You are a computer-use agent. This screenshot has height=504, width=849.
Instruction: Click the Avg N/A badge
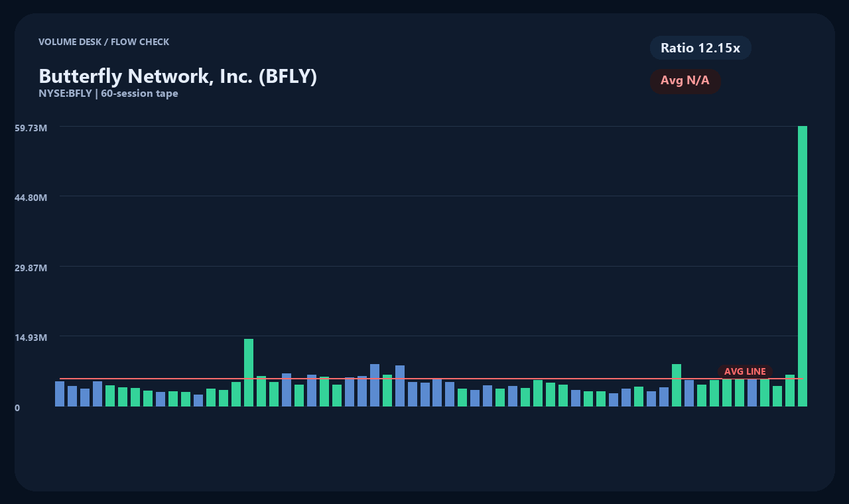tap(685, 81)
